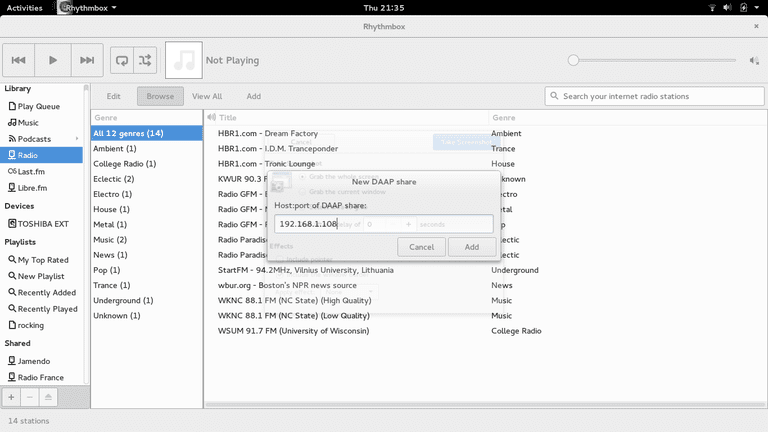Toggle shuffle mode

click(145, 60)
